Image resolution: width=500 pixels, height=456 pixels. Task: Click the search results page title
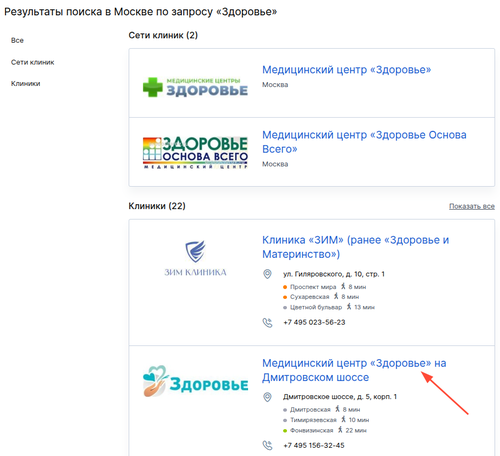[140, 12]
